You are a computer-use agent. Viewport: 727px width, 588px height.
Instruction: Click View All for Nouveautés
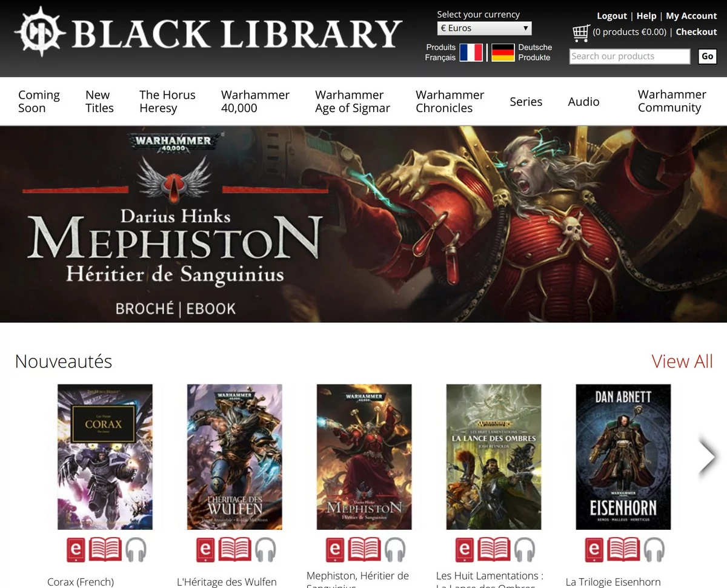coord(682,362)
